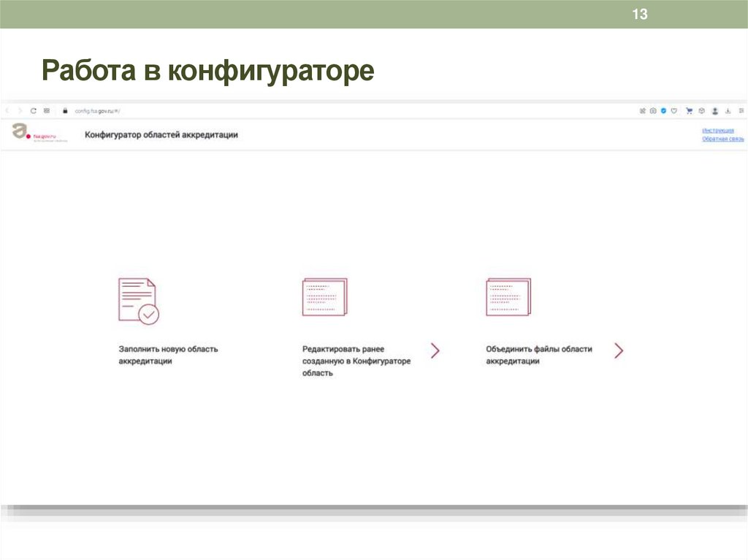
Task: Expand the chevron next to 'Редактировать ранее созданную в Конфигураторе область'
Action: pyautogui.click(x=435, y=350)
